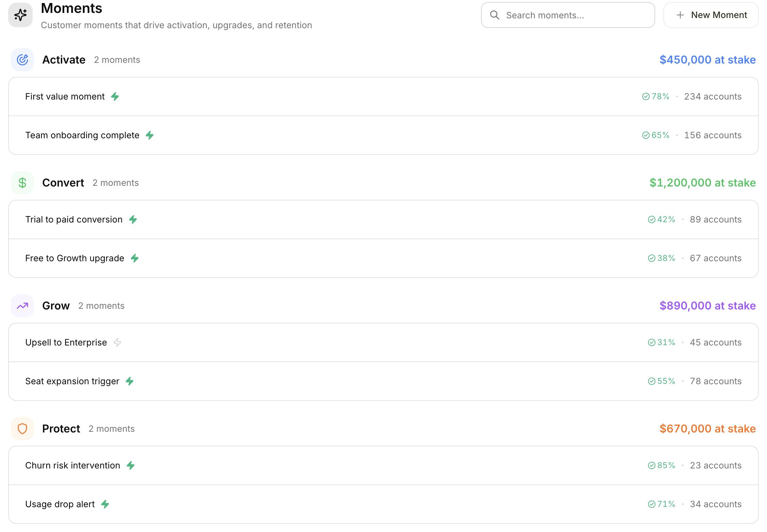Collapse the Convert moments section
This screenshot has height=532, width=767.
pyautogui.click(x=63, y=182)
